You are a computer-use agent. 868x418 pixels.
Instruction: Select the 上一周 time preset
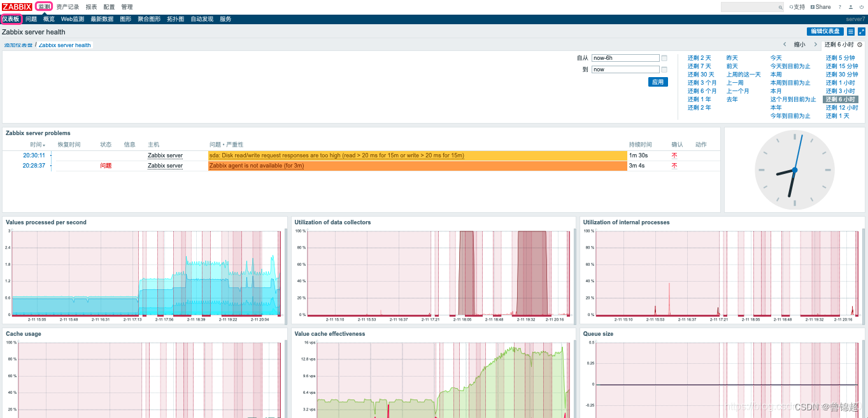click(735, 83)
